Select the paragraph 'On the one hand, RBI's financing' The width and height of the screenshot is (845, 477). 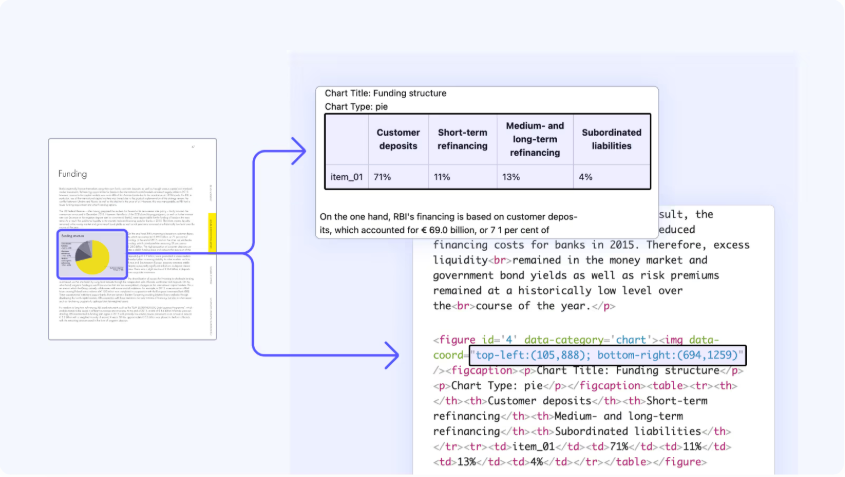click(x=448, y=223)
